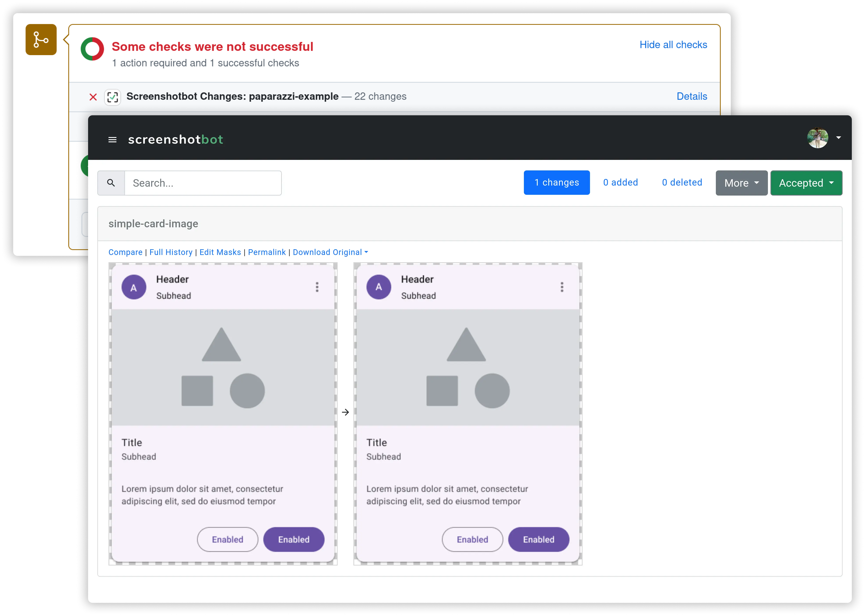Click the Edit Masks link
The image size is (865, 616).
tap(220, 252)
